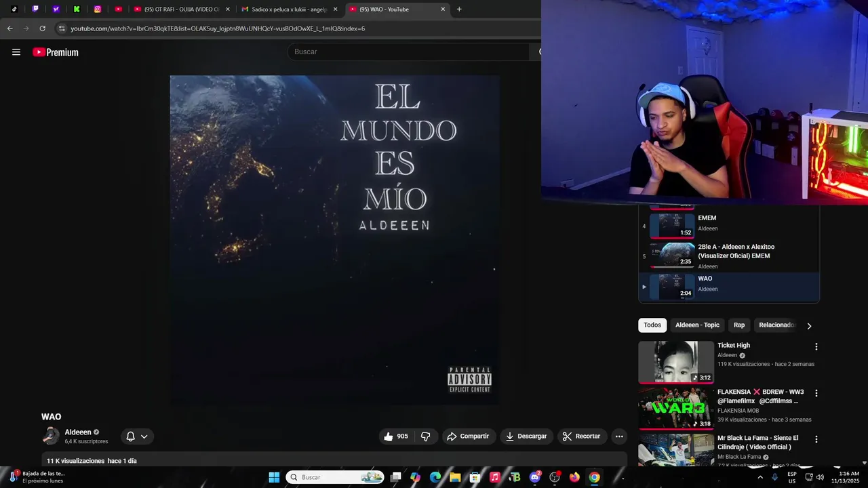The width and height of the screenshot is (868, 488).
Task: Close the OT RAFI - OUIJA tab
Action: (228, 9)
